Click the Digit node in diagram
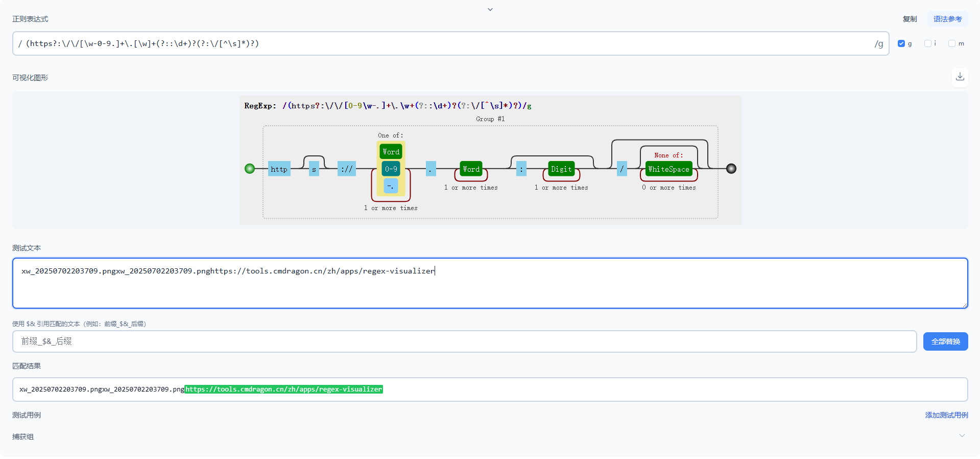This screenshot has width=980, height=459. pyautogui.click(x=561, y=169)
